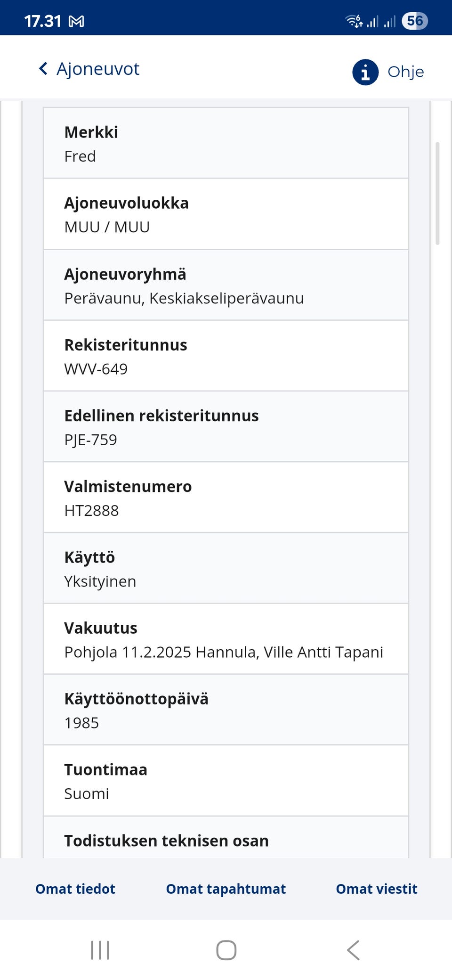The image size is (452, 980).
Task: Tap the Wi-Fi indicator in status bar
Action: point(353,20)
